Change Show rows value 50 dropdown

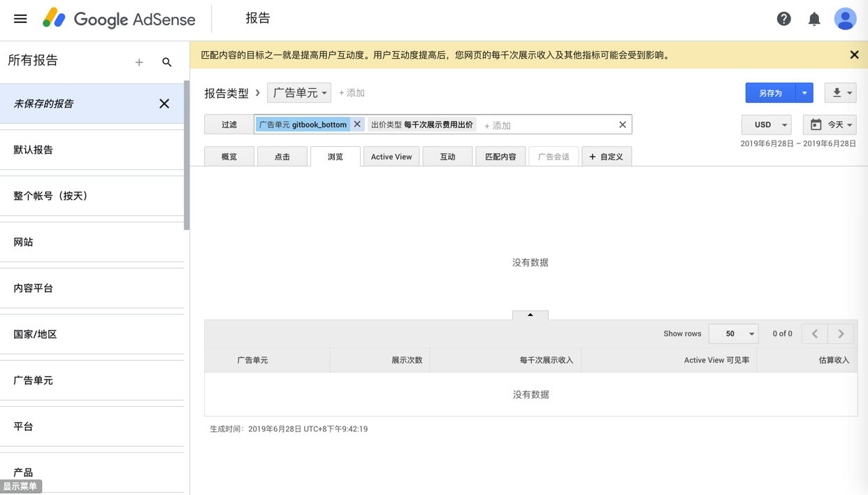[x=734, y=333]
